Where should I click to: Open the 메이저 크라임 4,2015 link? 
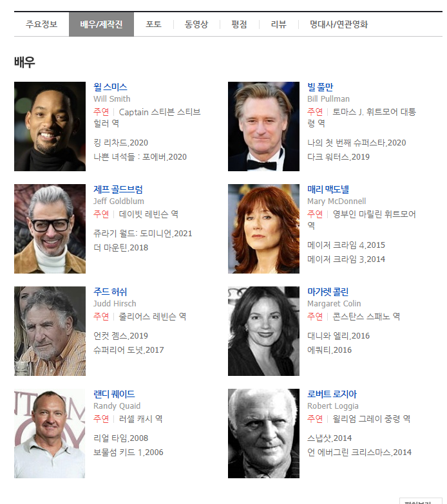[346, 245]
